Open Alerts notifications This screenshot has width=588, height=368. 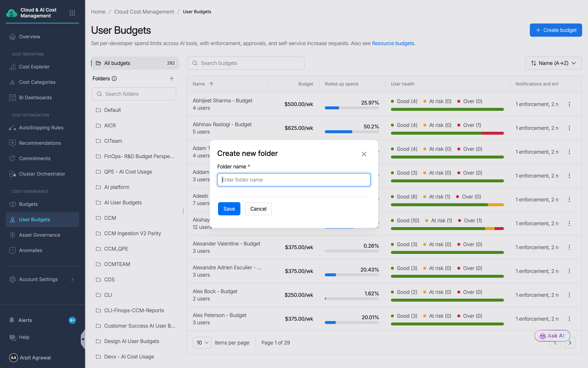(25, 320)
